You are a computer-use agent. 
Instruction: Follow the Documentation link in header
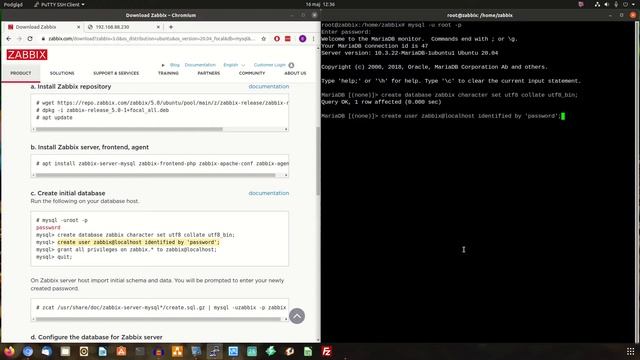pyautogui.click(x=200, y=65)
